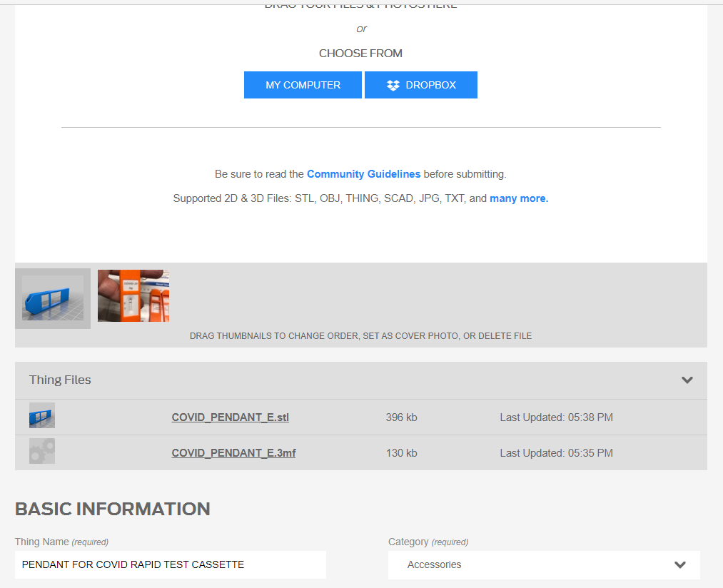Click Last Updated 05:38 PM entry
The height and width of the screenshot is (588, 723).
[x=556, y=417]
